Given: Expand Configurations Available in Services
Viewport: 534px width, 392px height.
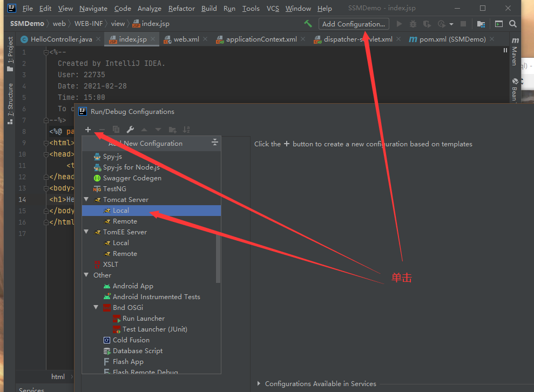Looking at the screenshot, I should click(x=259, y=383).
